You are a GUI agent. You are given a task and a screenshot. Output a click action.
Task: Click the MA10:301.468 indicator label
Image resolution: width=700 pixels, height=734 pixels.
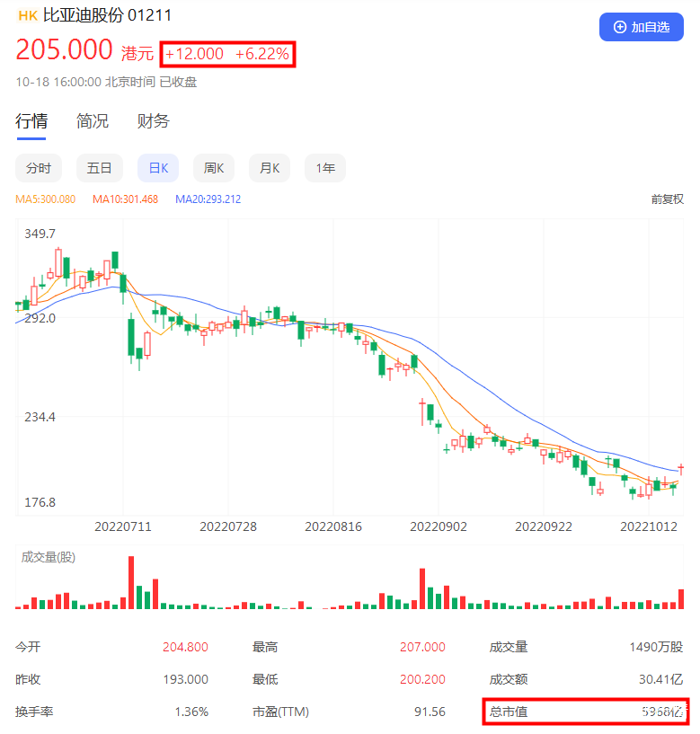pos(125,199)
